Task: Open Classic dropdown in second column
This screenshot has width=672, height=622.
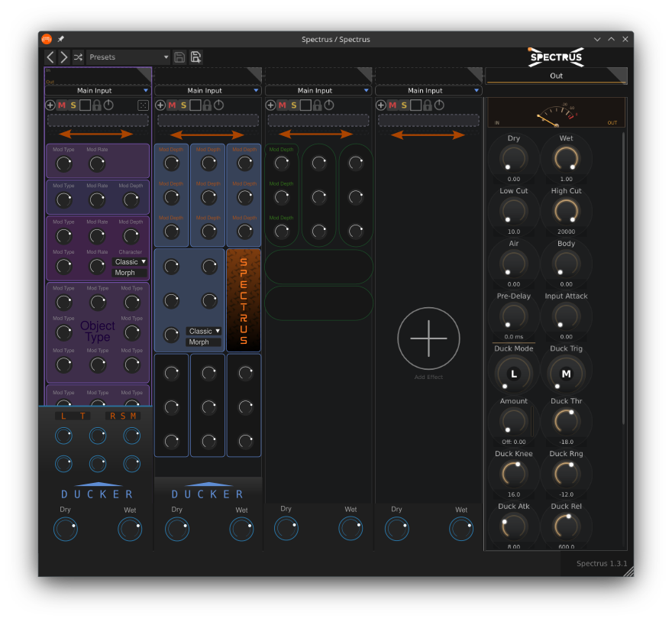Action: click(204, 331)
